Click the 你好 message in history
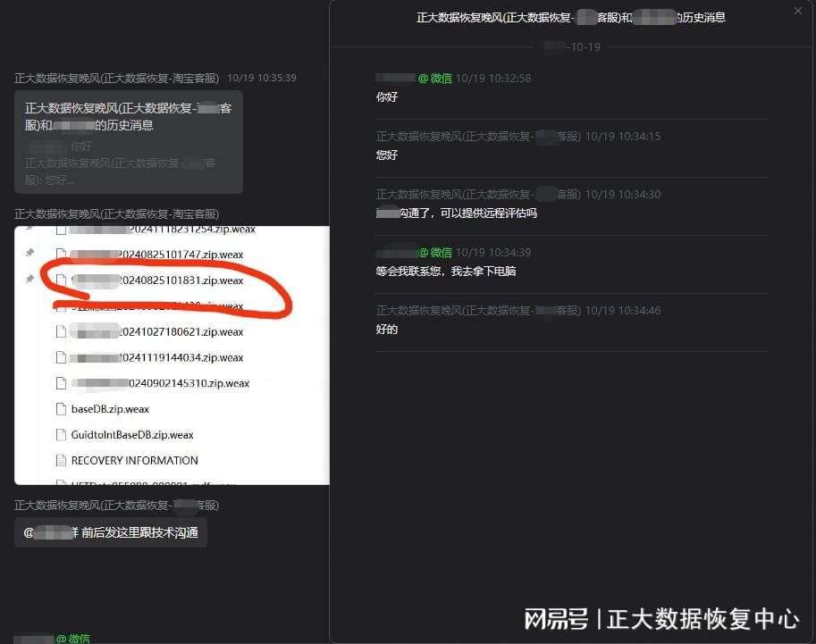Screen dimensions: 816x644 pos(387,97)
